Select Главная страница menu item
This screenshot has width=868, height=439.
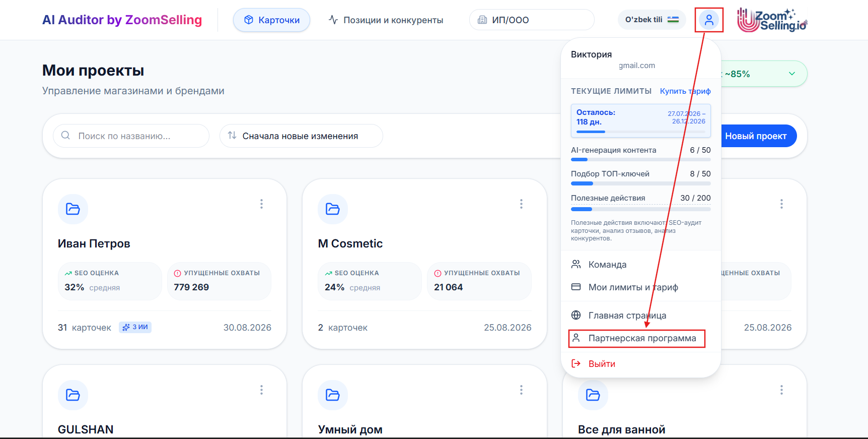coord(641,316)
